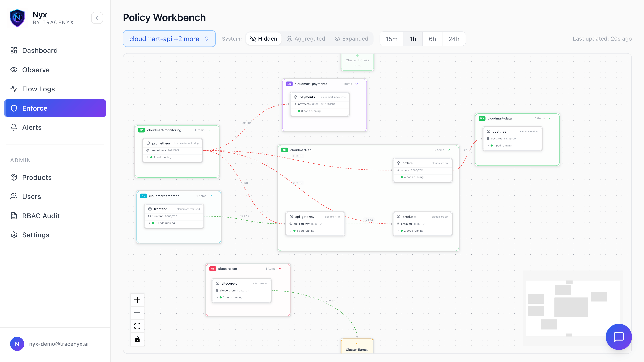Viewport: 644px width, 362px height.
Task: Zoom out on the graph canvas
Action: click(137, 313)
